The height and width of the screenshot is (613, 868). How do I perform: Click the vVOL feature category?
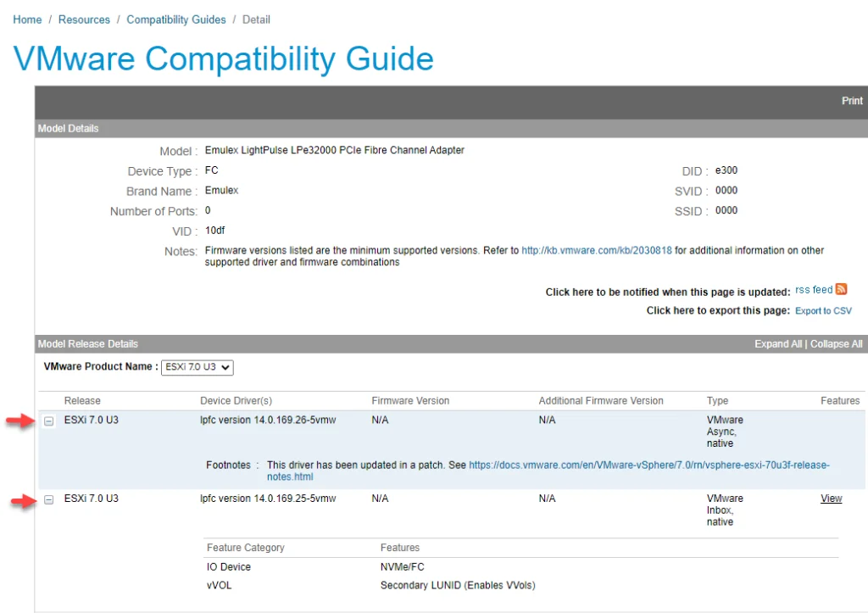(x=220, y=585)
